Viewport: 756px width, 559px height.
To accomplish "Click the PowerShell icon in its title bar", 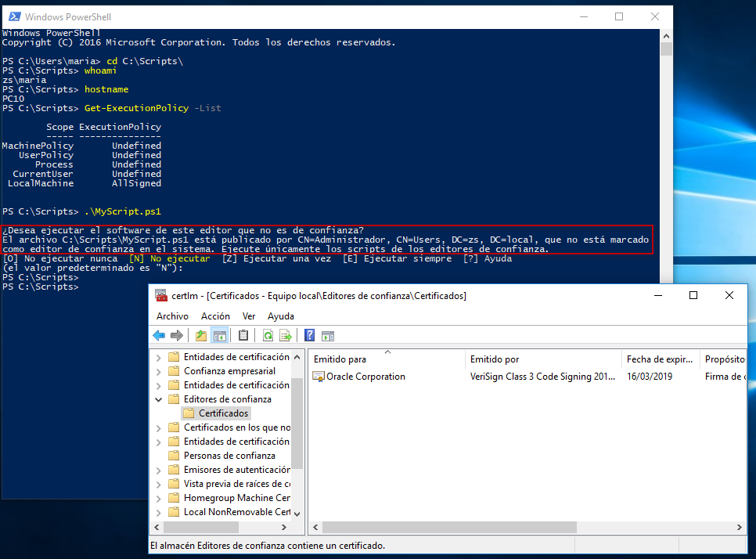I will [x=14, y=17].
